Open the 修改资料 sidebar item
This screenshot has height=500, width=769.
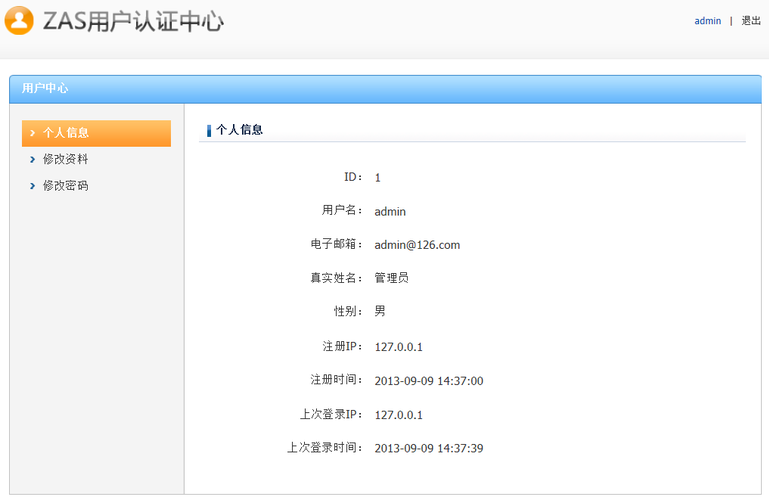tap(66, 159)
